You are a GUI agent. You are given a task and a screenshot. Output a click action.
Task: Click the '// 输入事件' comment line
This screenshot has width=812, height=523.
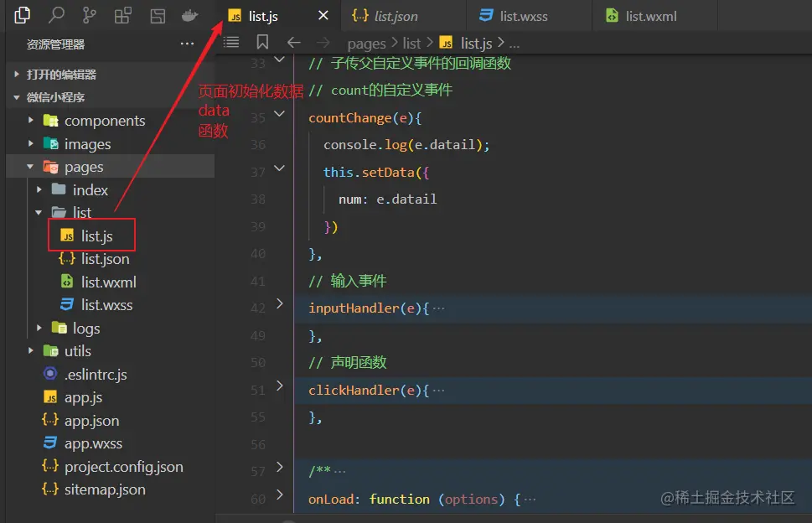point(348,281)
